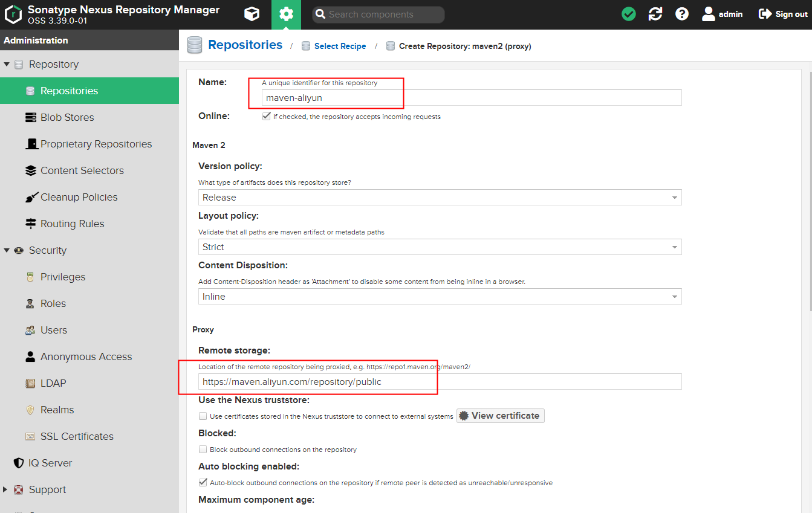Enable Use the Nexus truststore checkbox
812x513 pixels.
coord(203,416)
